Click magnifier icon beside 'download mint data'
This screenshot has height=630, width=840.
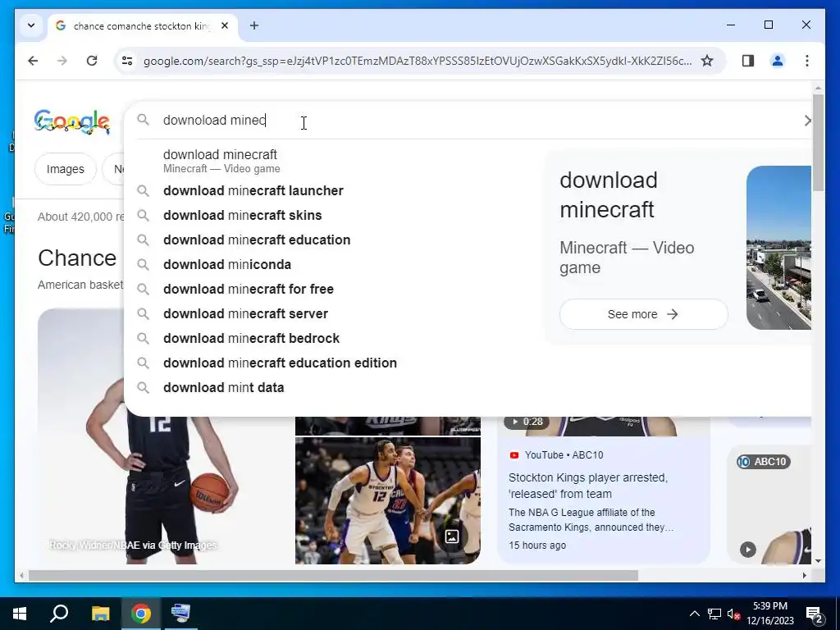143,387
